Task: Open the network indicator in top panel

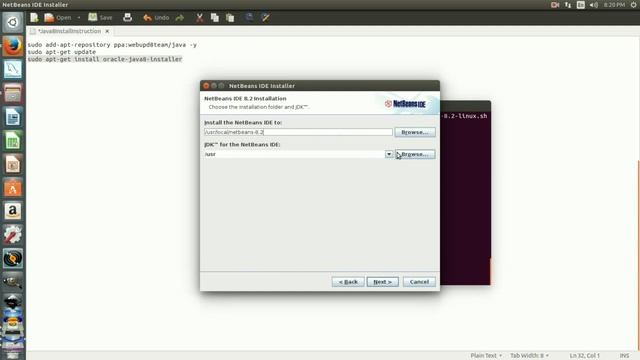Action: tap(568, 5)
